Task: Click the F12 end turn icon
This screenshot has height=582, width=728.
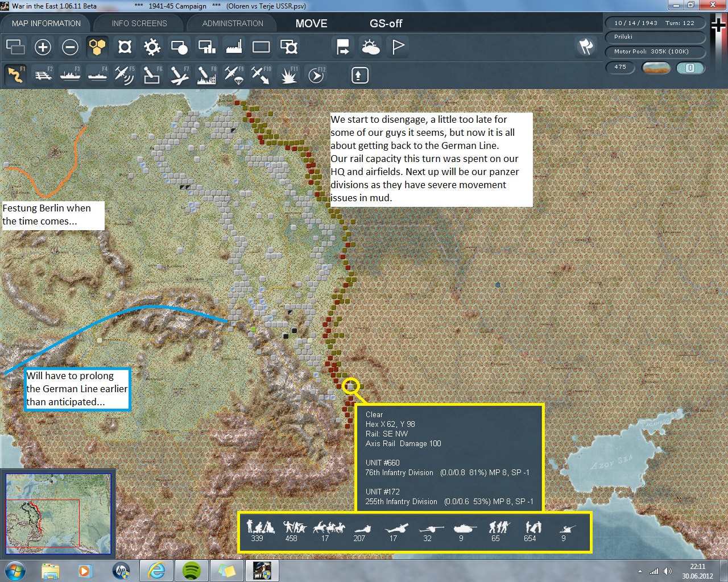Action: point(316,75)
